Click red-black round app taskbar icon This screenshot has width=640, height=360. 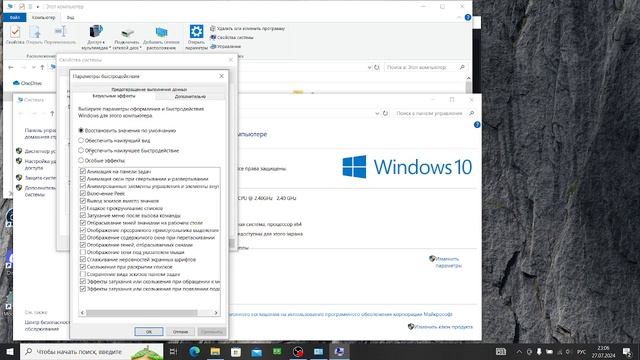(298, 351)
